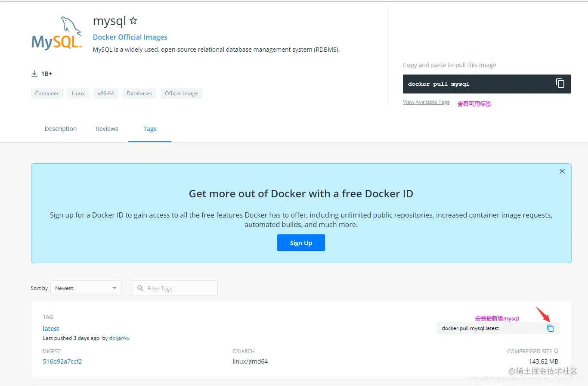The height and width of the screenshot is (386, 588).
Task: Open the doijanky user link
Action: point(119,338)
